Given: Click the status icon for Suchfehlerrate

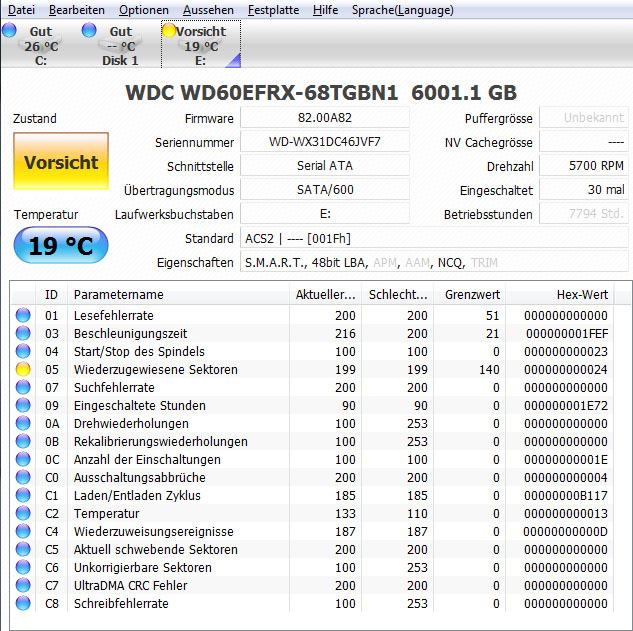Looking at the screenshot, I should [x=23, y=388].
